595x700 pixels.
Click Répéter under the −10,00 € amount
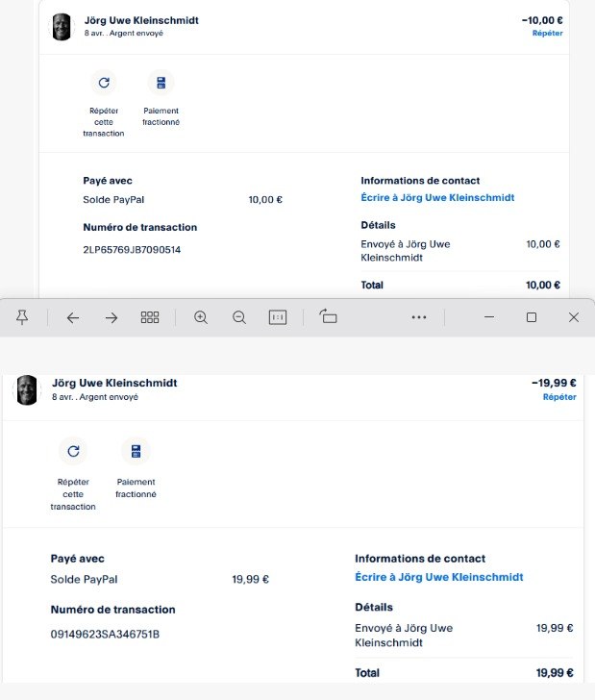click(547, 33)
